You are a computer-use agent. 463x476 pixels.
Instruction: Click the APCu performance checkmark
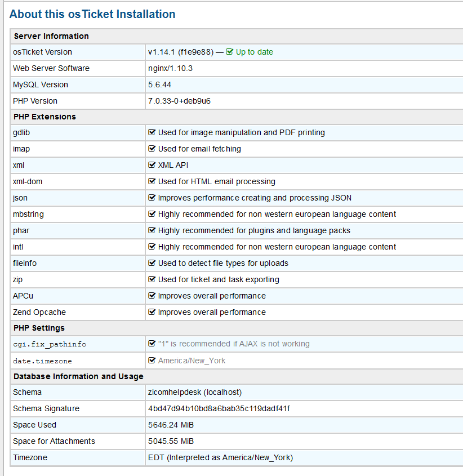tap(152, 296)
